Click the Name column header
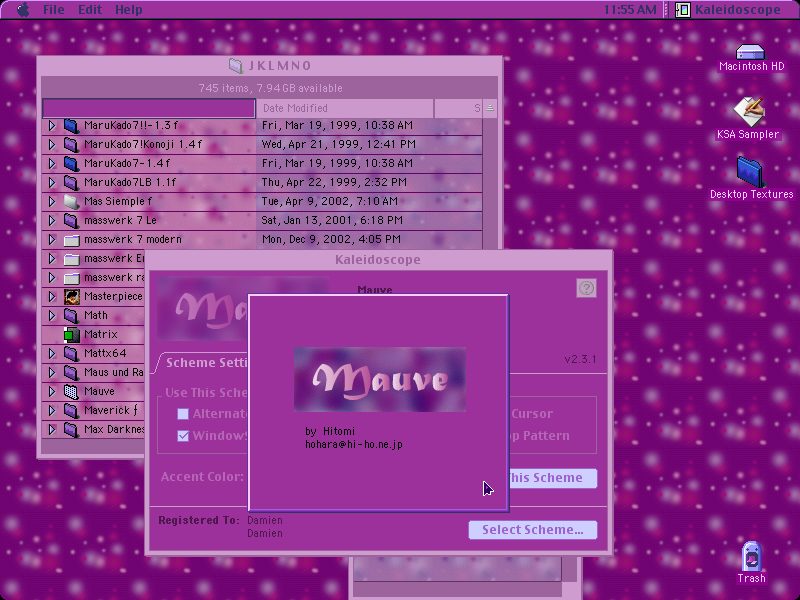This screenshot has width=800, height=600. pos(149,108)
